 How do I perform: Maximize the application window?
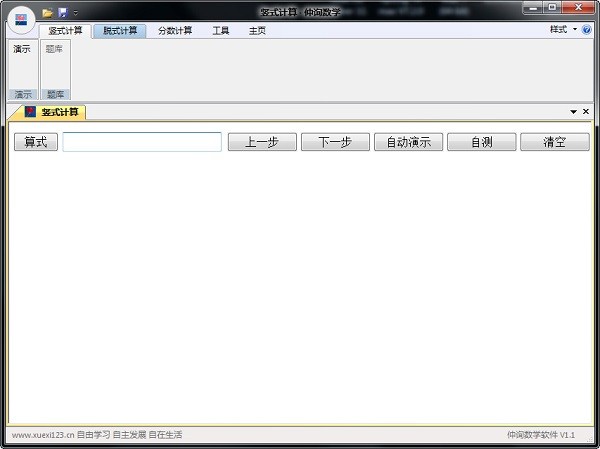coord(552,8)
